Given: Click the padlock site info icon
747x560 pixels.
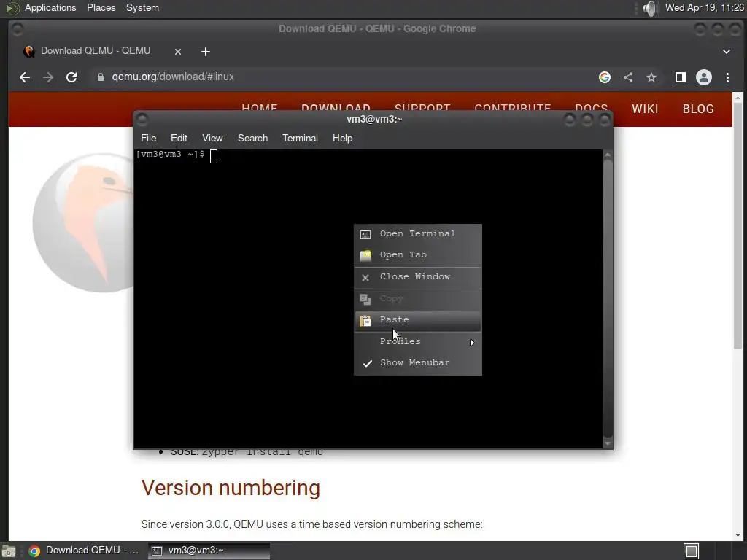Looking at the screenshot, I should pos(101,77).
